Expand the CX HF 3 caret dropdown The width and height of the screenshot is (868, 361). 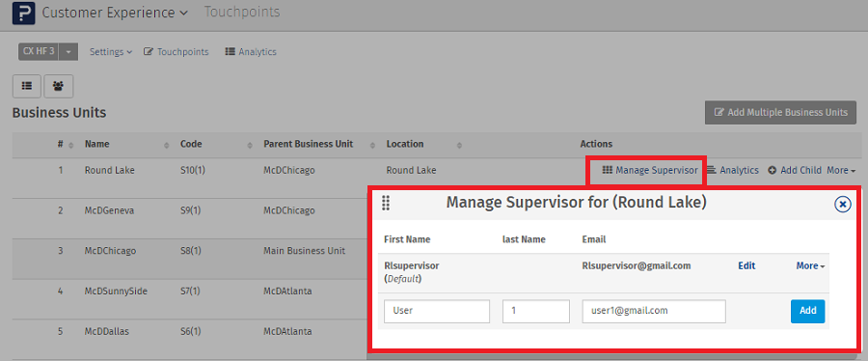(x=68, y=51)
